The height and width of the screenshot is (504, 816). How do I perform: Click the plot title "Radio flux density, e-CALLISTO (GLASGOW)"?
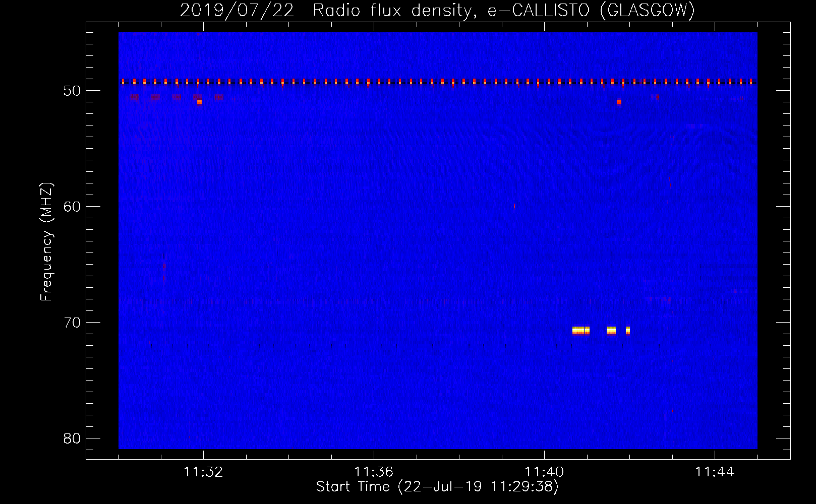pos(504,10)
